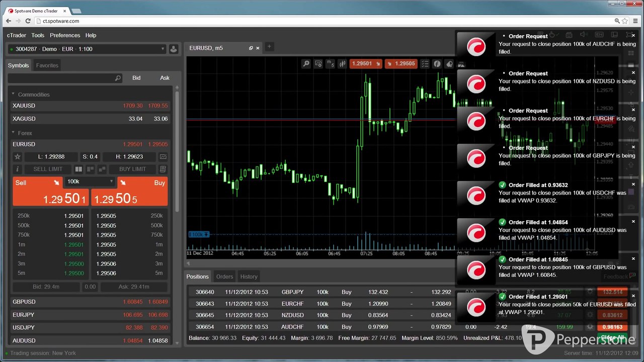This screenshot has height=362, width=644.
Task: Click the 250k bid depth row
Action: (51, 216)
